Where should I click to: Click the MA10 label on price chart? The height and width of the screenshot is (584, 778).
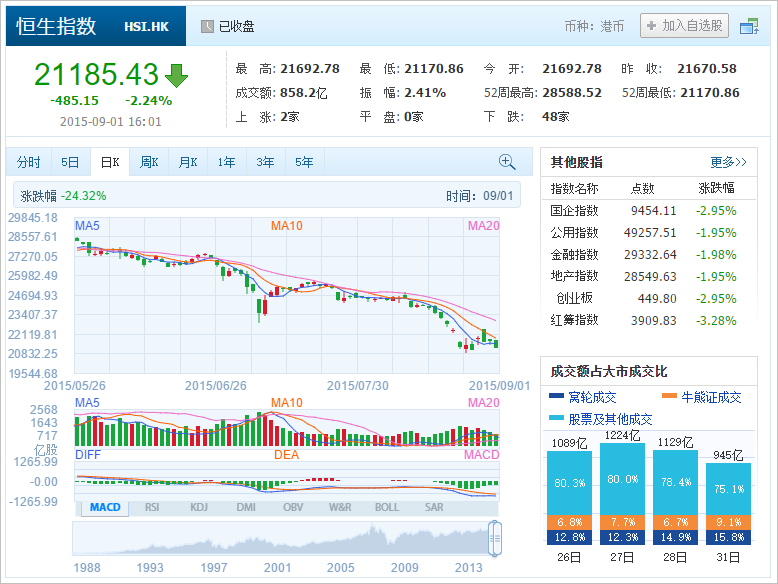(286, 226)
